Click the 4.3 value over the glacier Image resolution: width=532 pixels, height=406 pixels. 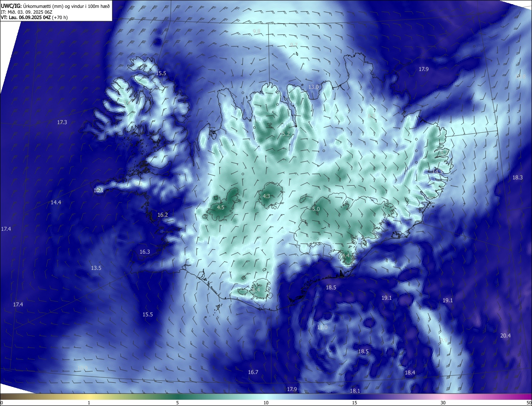(266, 196)
